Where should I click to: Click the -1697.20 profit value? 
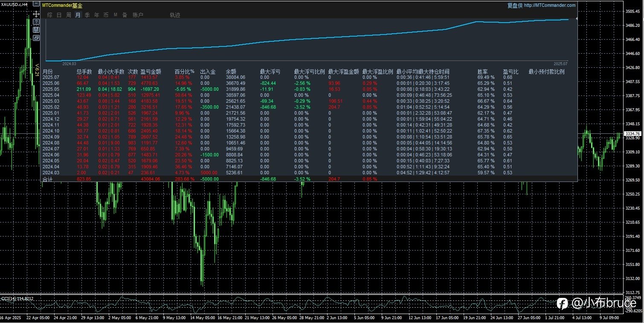150,89
